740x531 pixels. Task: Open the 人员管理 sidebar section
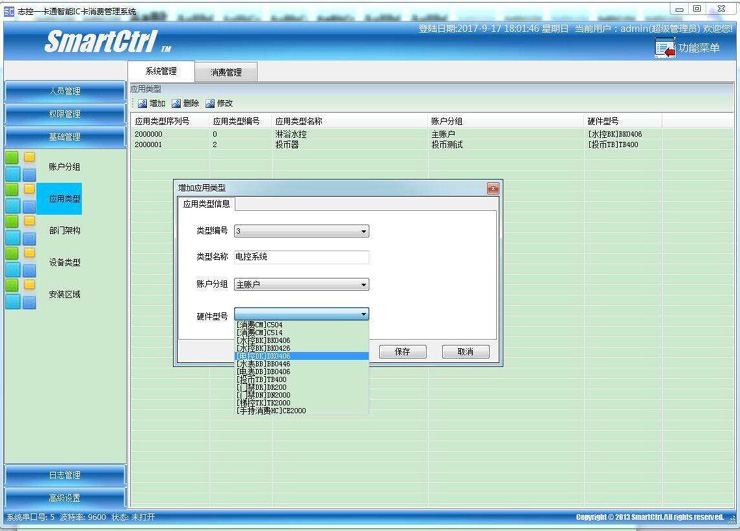(65, 91)
